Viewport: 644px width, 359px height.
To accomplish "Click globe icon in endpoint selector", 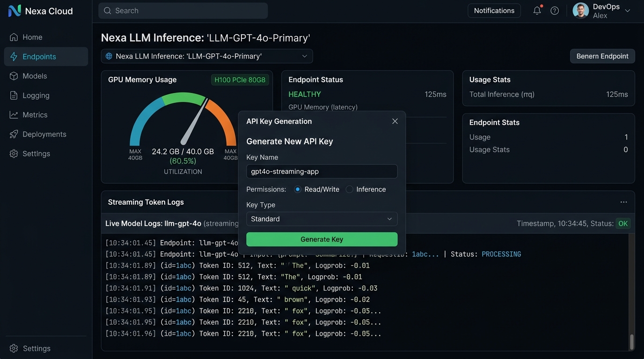I will (109, 56).
